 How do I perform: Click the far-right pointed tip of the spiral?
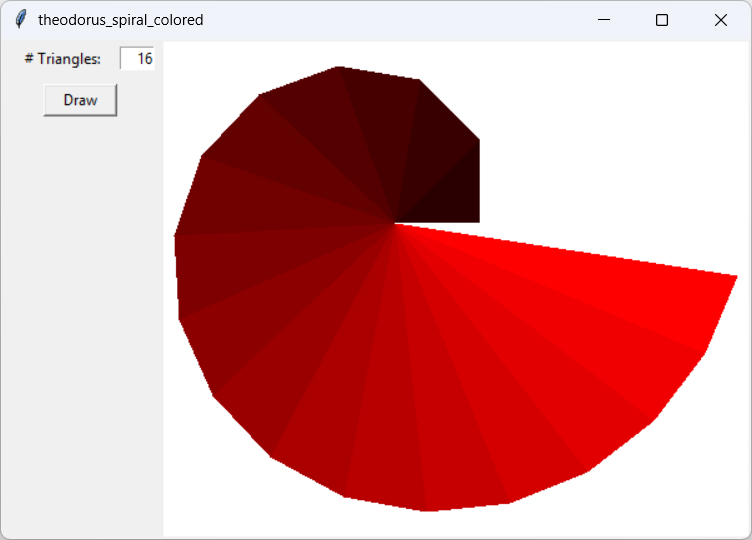(735, 275)
